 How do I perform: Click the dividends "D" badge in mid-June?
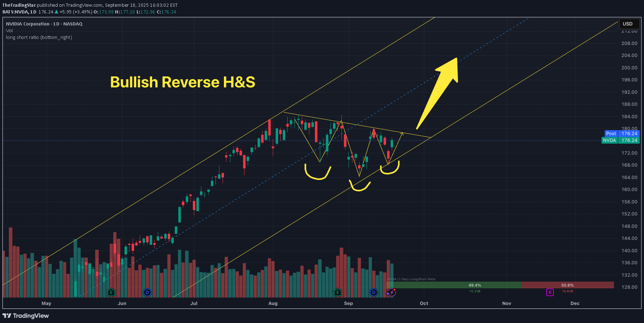click(148, 293)
